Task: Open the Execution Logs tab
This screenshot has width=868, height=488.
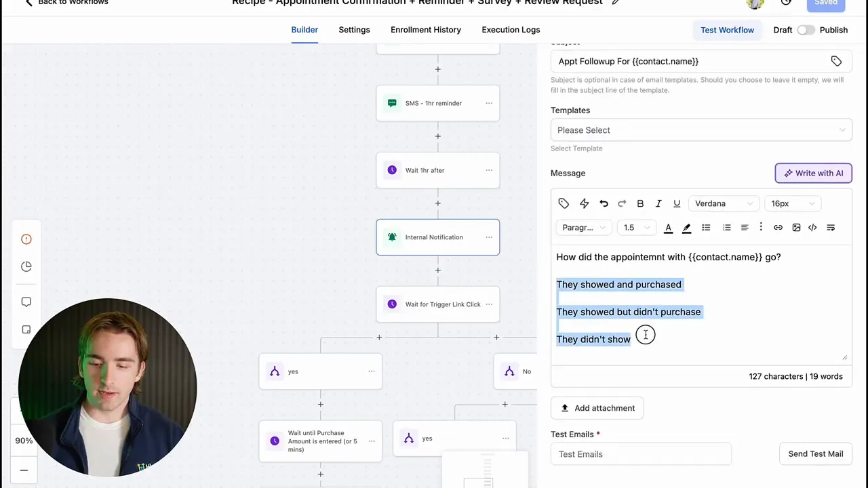Action: point(511,29)
